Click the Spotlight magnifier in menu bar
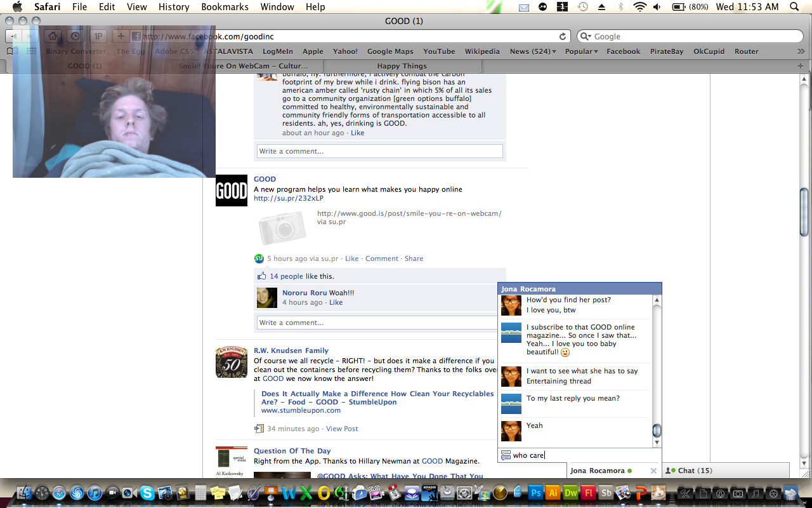This screenshot has height=508, width=812. 794,7
